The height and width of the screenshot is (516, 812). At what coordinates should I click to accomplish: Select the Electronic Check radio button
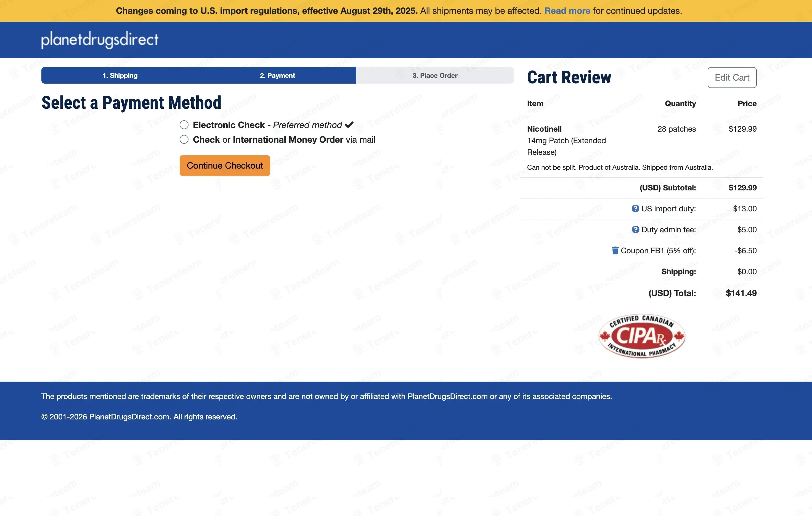point(184,125)
